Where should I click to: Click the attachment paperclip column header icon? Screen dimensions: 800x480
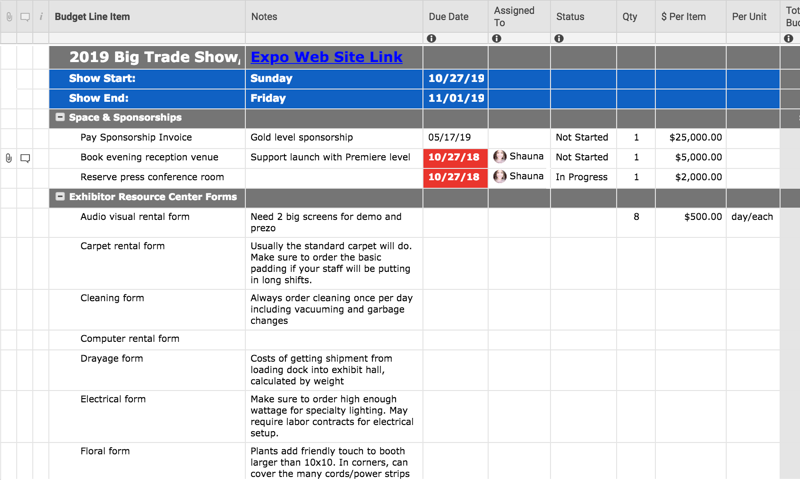[x=9, y=17]
